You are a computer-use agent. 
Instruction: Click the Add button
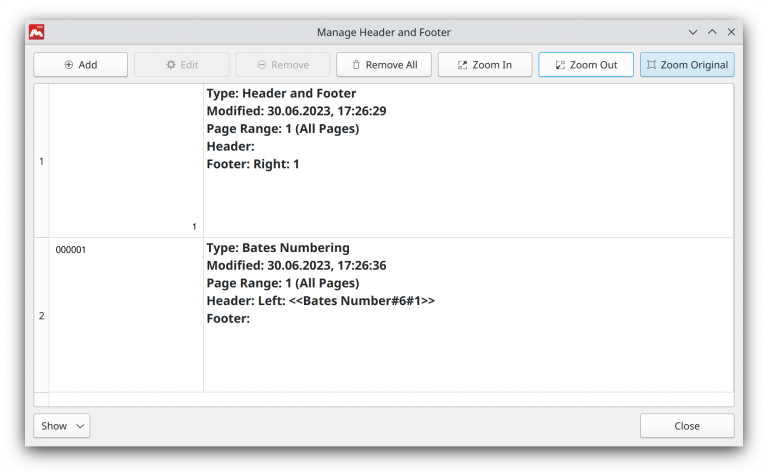click(x=81, y=65)
